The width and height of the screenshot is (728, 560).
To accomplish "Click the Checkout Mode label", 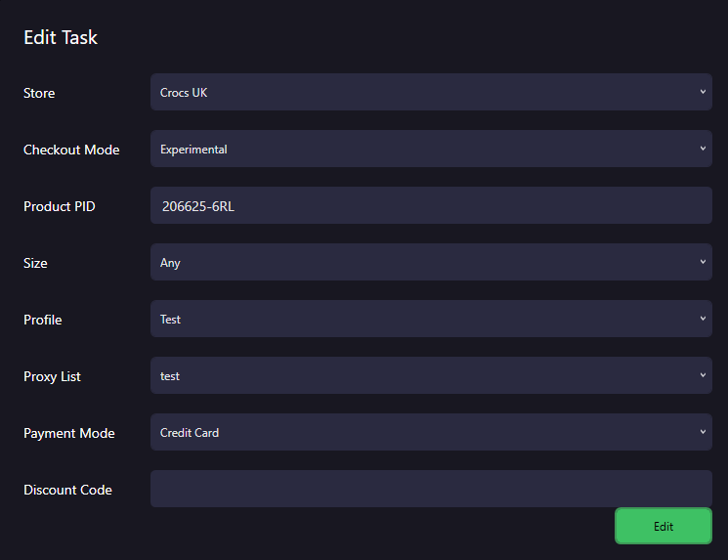I will click(71, 150).
